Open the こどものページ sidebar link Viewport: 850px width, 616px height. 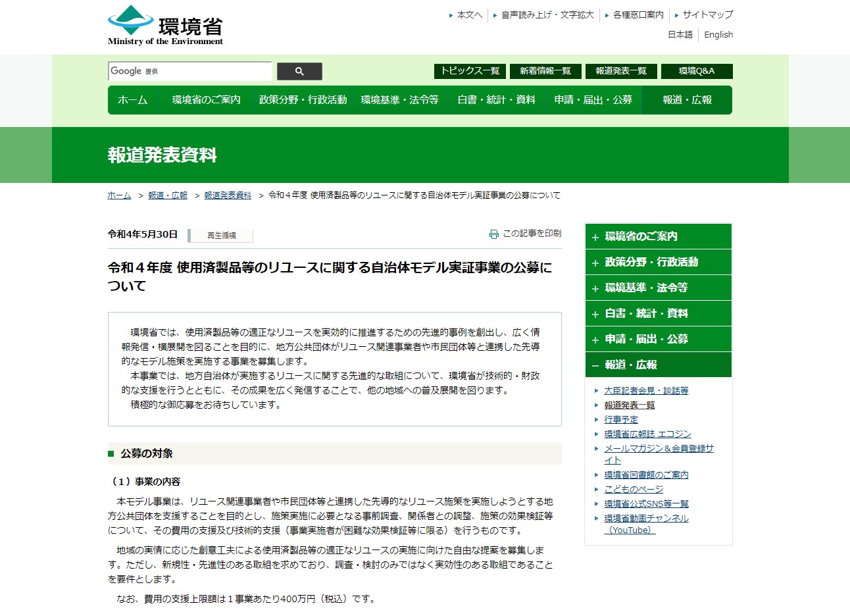click(x=634, y=489)
